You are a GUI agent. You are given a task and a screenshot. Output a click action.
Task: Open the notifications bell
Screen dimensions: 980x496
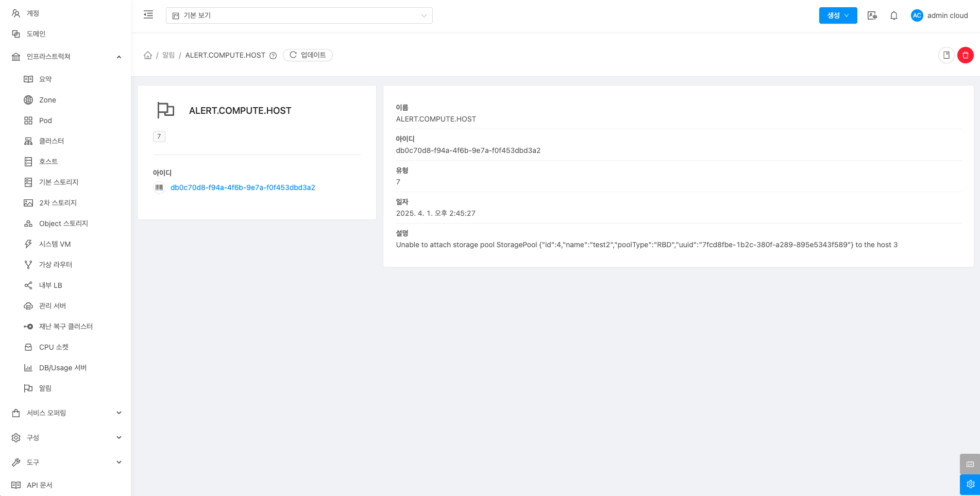pos(894,15)
